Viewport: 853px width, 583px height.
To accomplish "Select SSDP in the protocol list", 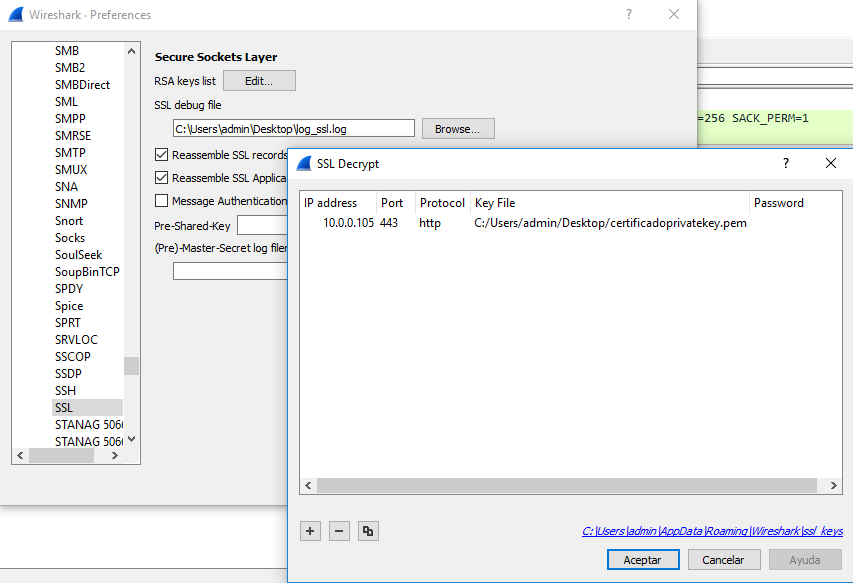I will [x=68, y=374].
